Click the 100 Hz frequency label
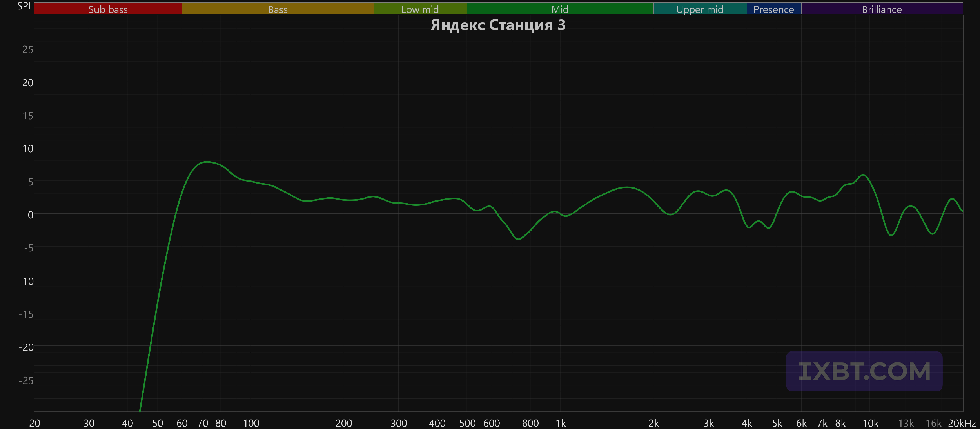980x429 pixels. click(251, 423)
